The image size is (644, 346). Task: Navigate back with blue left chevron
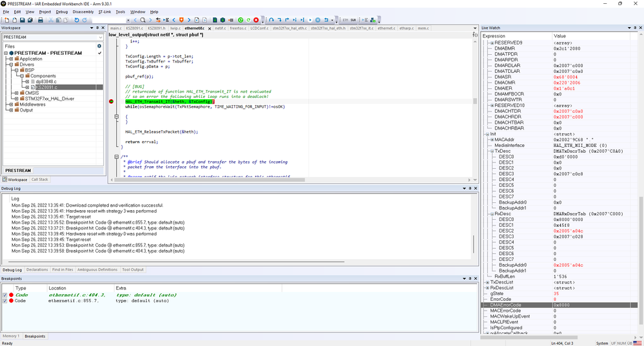point(174,20)
